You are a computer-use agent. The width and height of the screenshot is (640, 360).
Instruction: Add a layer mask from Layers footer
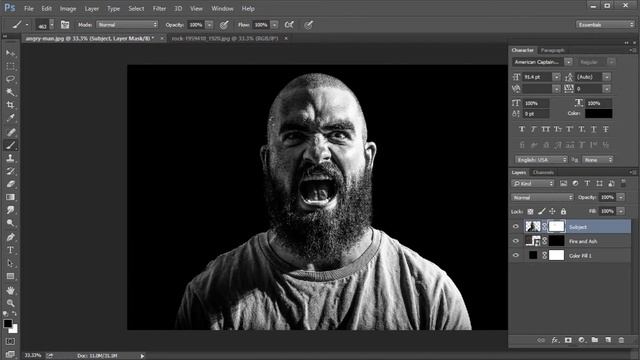[568, 340]
